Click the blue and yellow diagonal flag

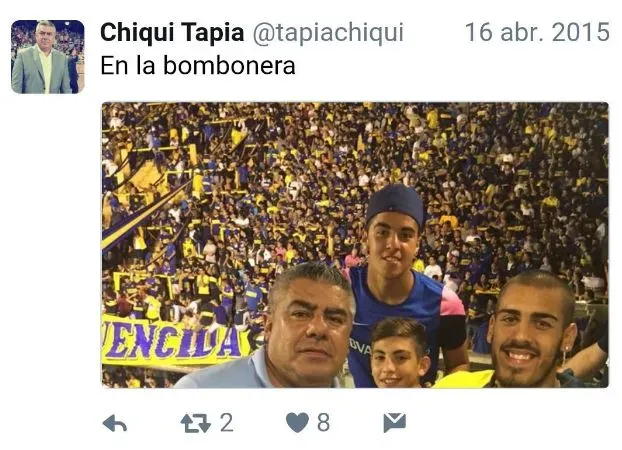click(143, 216)
